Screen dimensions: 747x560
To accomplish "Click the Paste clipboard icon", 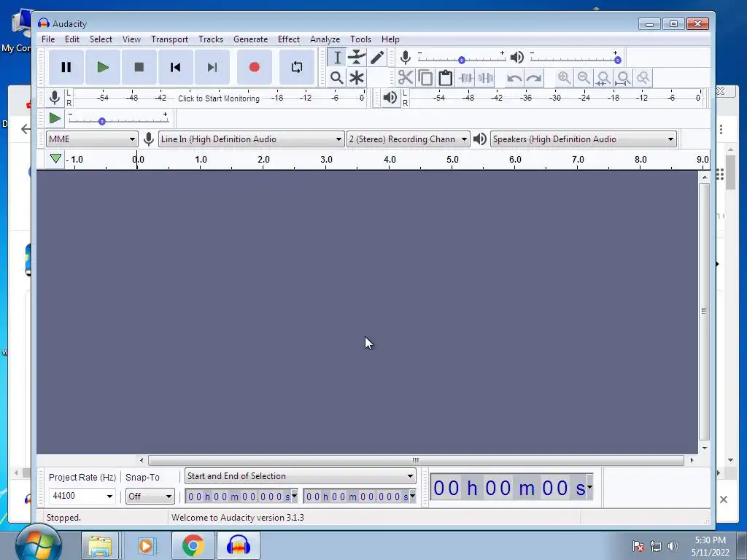I will pyautogui.click(x=446, y=77).
